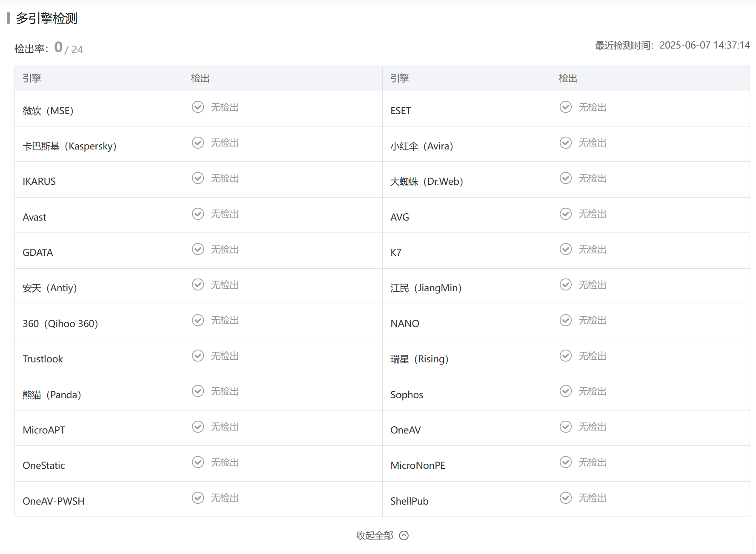Screen dimensions: 756x554
Task: Click the 无检出 result text for Avast
Action: [225, 214]
